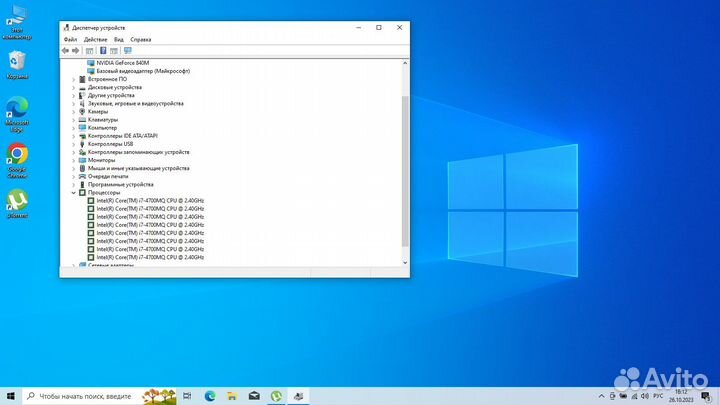Screen dimensions: 720x405
Task: Select Звуковые, игровые и видеоустройства label
Action: click(136, 103)
